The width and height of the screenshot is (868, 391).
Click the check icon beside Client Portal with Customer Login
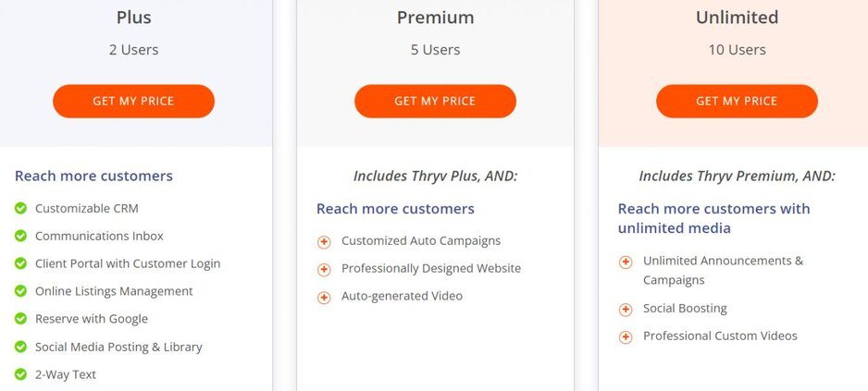20,264
